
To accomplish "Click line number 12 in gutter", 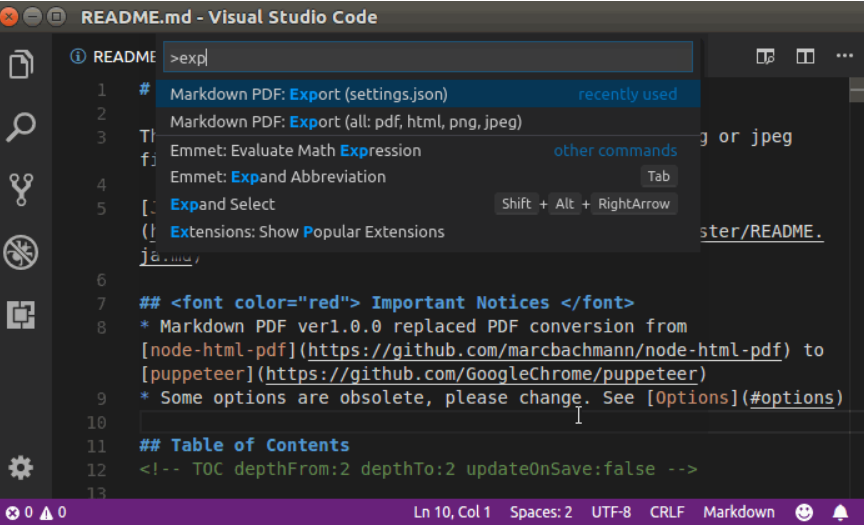I will point(96,470).
